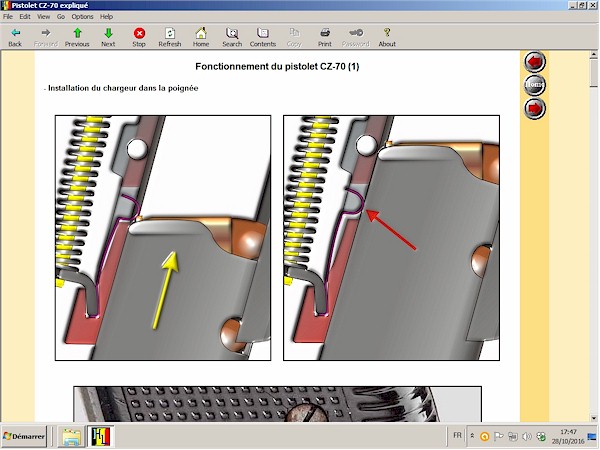Click the round red right-arrow page button
The height and width of the screenshot is (450, 600).
[x=535, y=108]
